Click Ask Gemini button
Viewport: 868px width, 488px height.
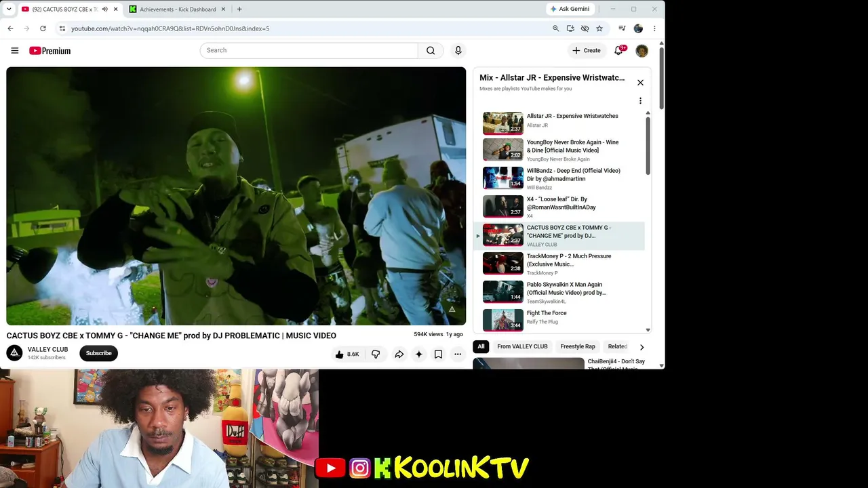click(x=570, y=9)
